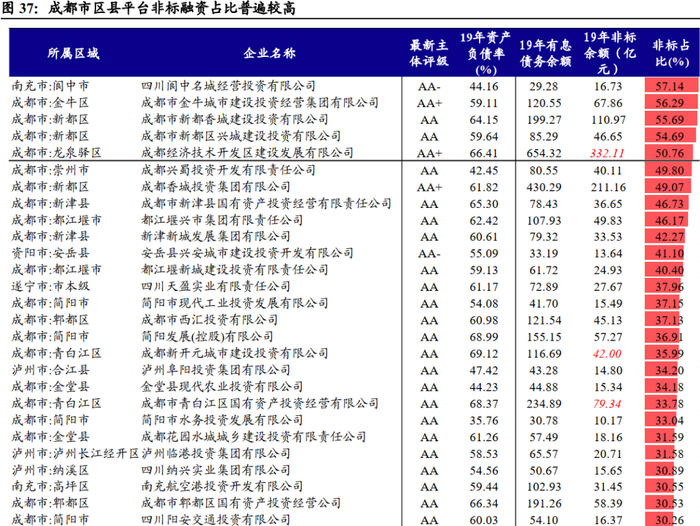Screen dimensions: 700x526
Task: Select 成都市新都香城建设投资有限公司
Action: (234, 119)
